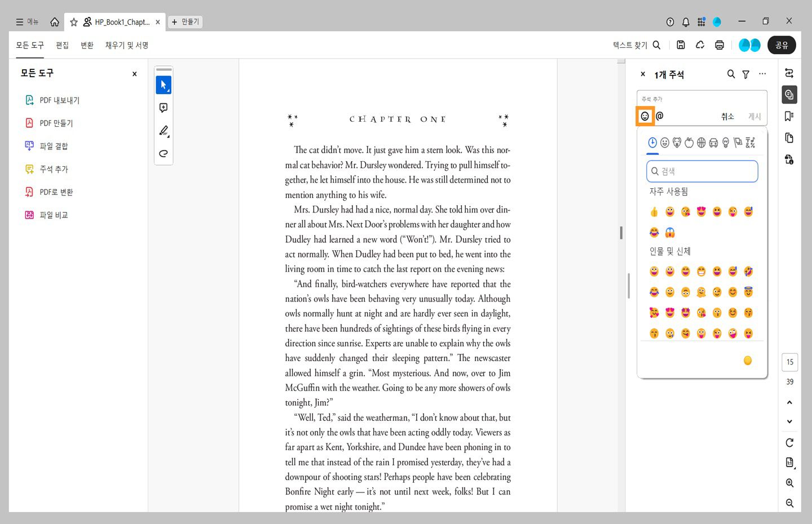Screen dimensions: 812x524
Task: Select the 모든 도구 tab
Action: 30,45
